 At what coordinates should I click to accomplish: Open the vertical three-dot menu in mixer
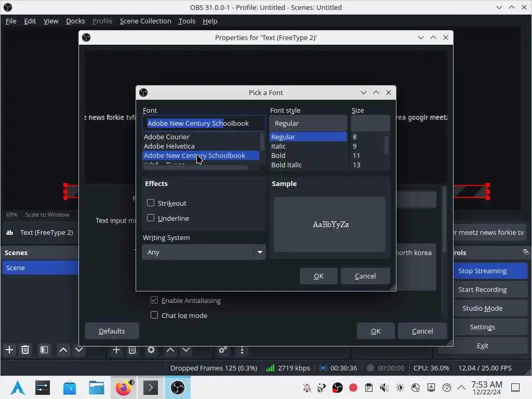242,350
